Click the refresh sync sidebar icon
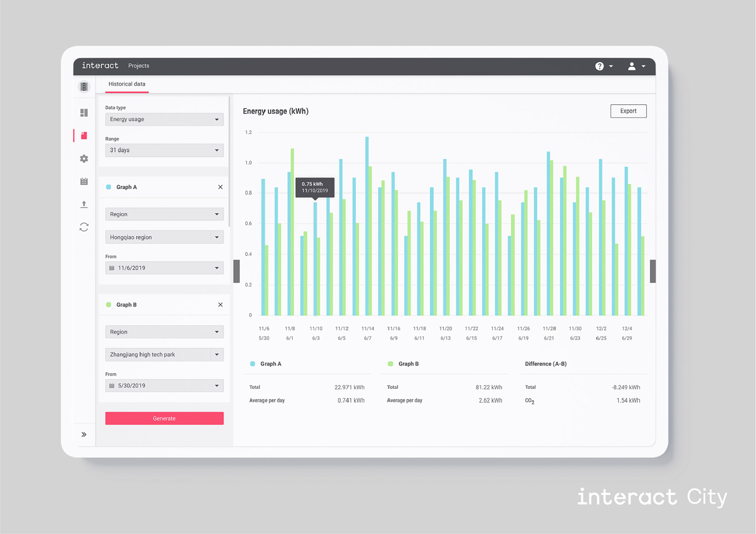This screenshot has height=534, width=756. 84,227
